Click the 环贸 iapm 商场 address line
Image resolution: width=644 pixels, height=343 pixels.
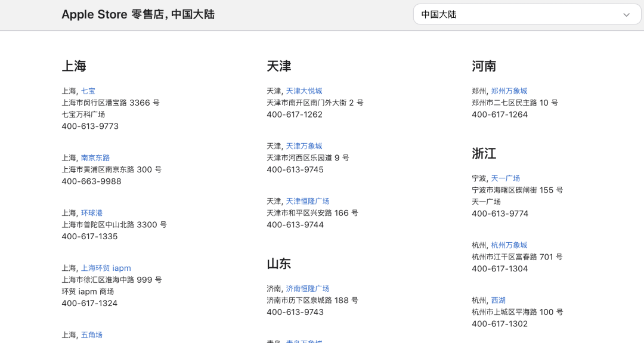[x=88, y=291]
